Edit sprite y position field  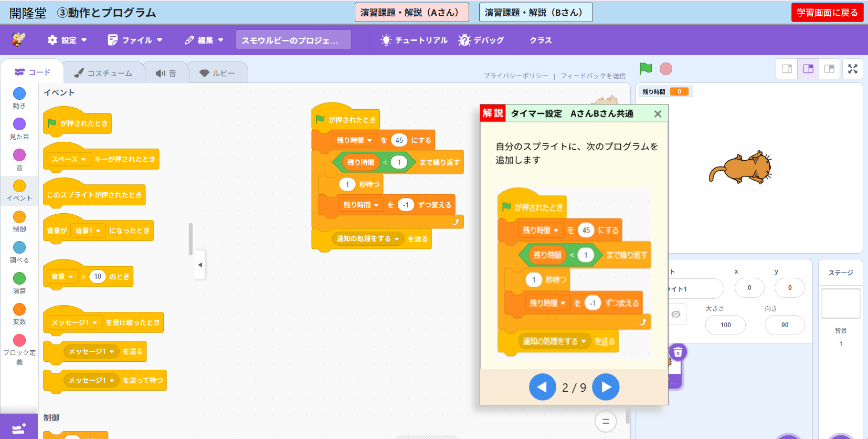(x=790, y=288)
